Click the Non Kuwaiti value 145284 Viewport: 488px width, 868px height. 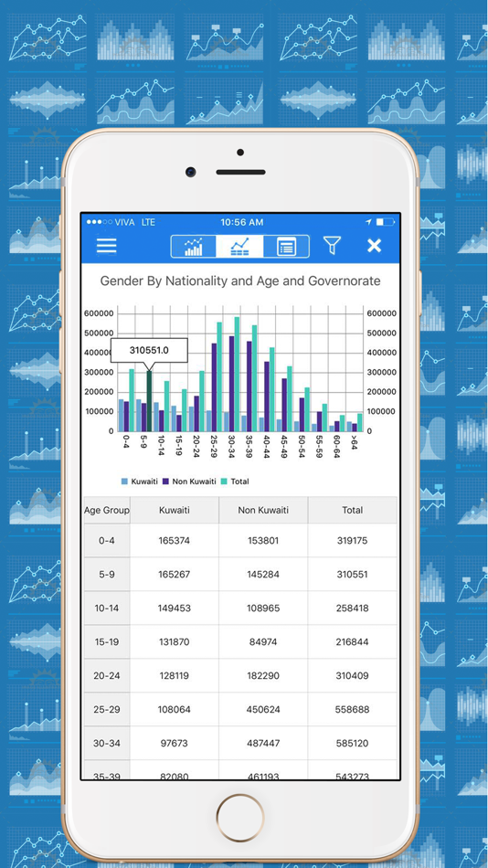tap(263, 574)
